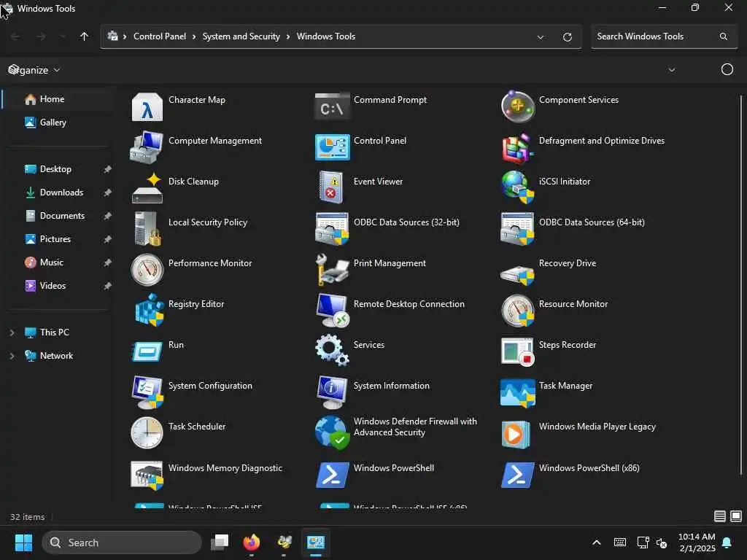This screenshot has width=747, height=560.
Task: Expand the Network tree node
Action: (12, 356)
